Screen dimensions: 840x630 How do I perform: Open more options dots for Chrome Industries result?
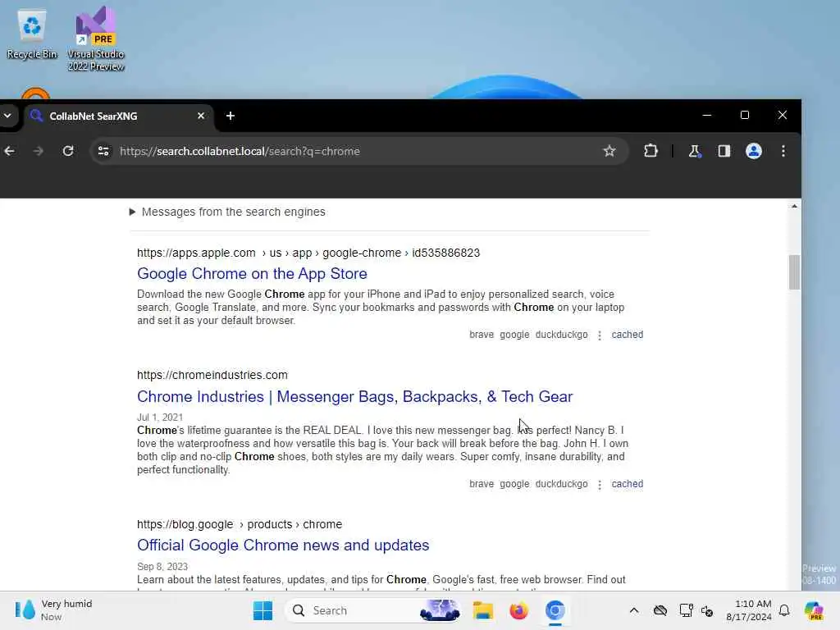600,484
